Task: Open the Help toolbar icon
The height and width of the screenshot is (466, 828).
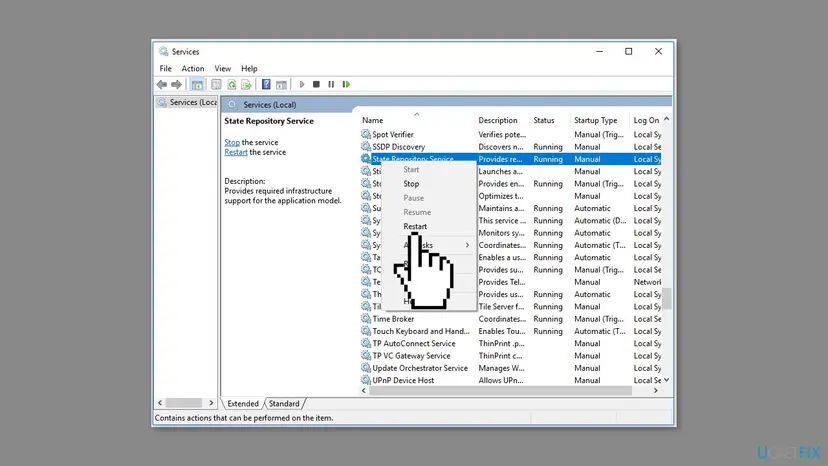Action: click(x=266, y=85)
